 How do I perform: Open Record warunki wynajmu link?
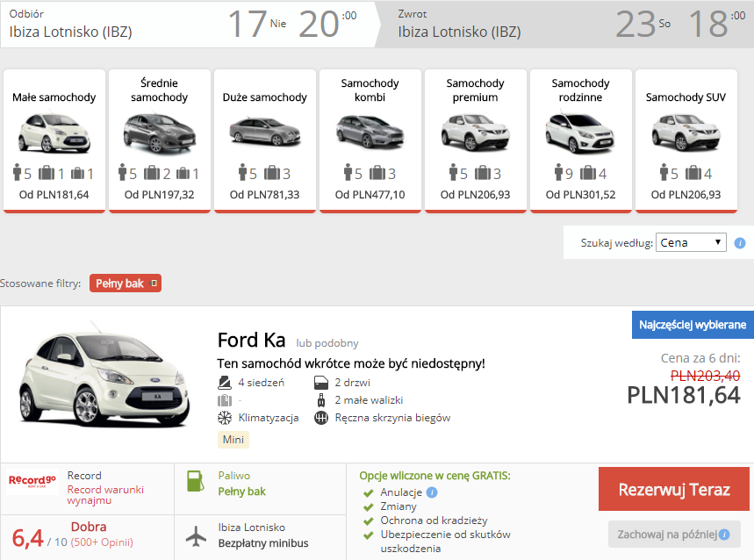(x=104, y=495)
